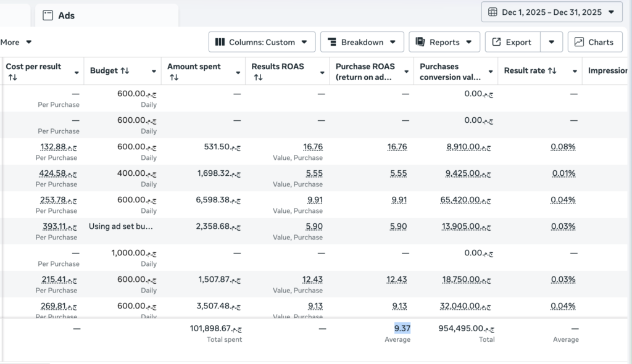This screenshot has width=632, height=364.
Task: Expand the Breakdown menu
Action: click(362, 42)
